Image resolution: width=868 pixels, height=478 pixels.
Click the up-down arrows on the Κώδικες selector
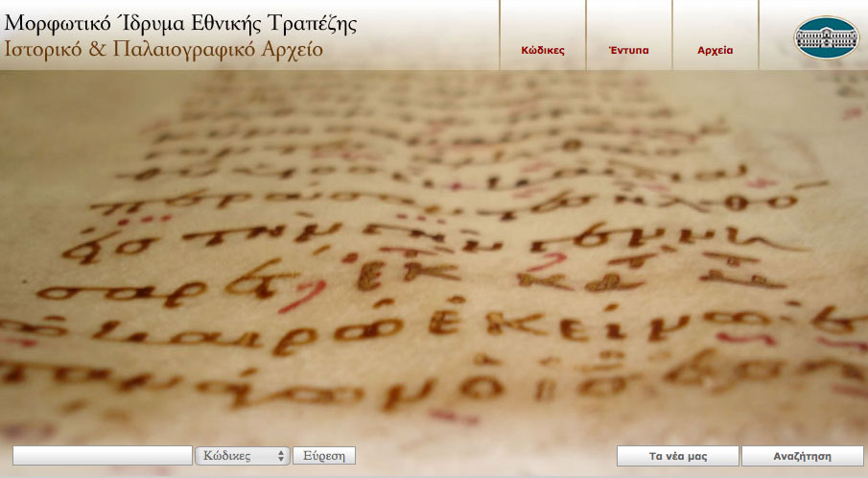tap(281, 456)
